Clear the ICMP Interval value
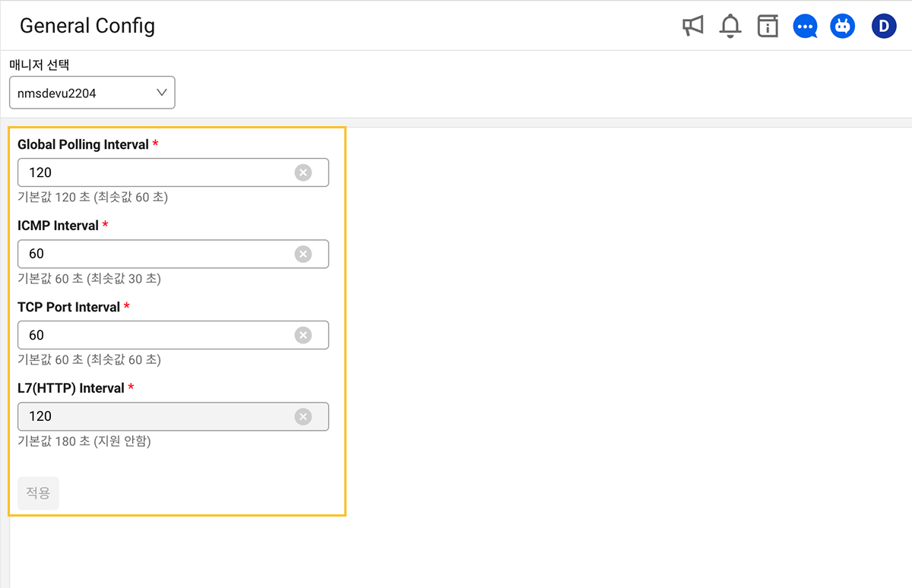Screen dimensions: 912x588 (x=303, y=254)
